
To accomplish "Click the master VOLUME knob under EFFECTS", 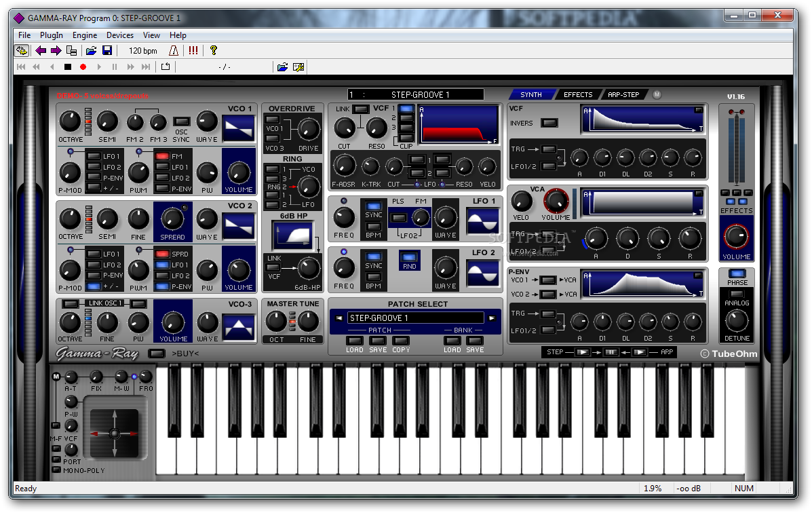I will [x=736, y=237].
